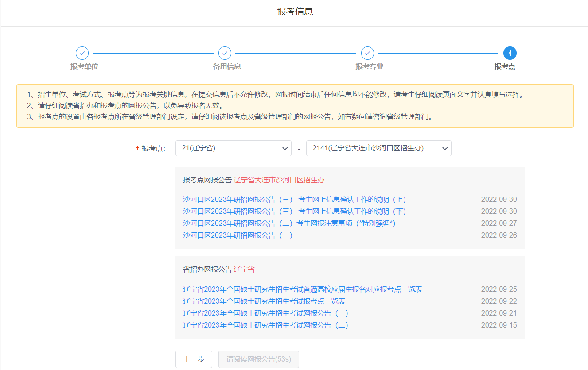
Task: Open the 21(辽宁省) province dropdown
Action: pyautogui.click(x=234, y=148)
